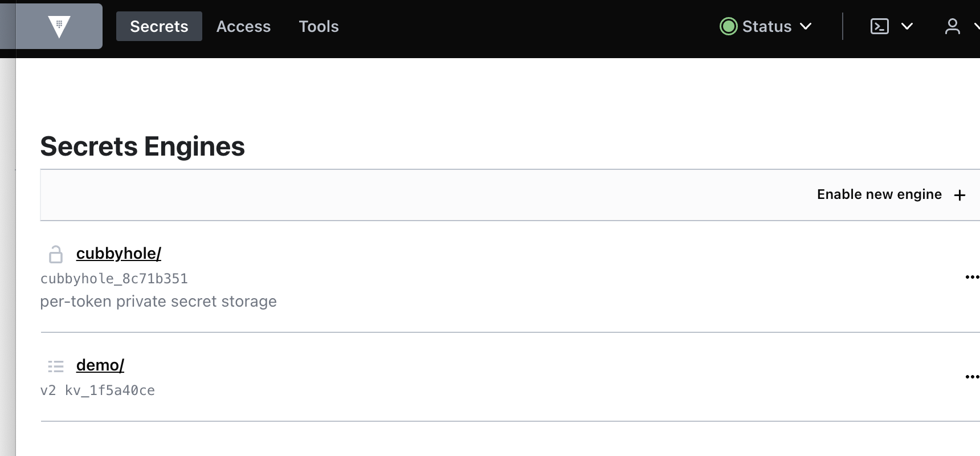980x456 pixels.
Task: Open the user profile icon menu
Action: click(952, 26)
